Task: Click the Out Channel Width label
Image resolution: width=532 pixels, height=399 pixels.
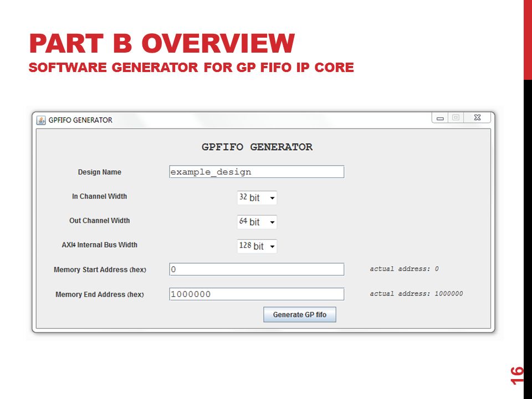Action: pos(99,221)
